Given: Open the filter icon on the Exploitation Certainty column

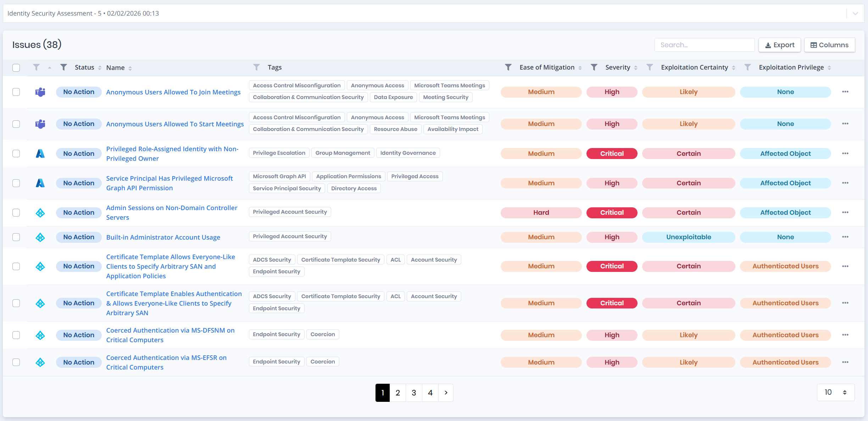Looking at the screenshot, I should [x=650, y=67].
